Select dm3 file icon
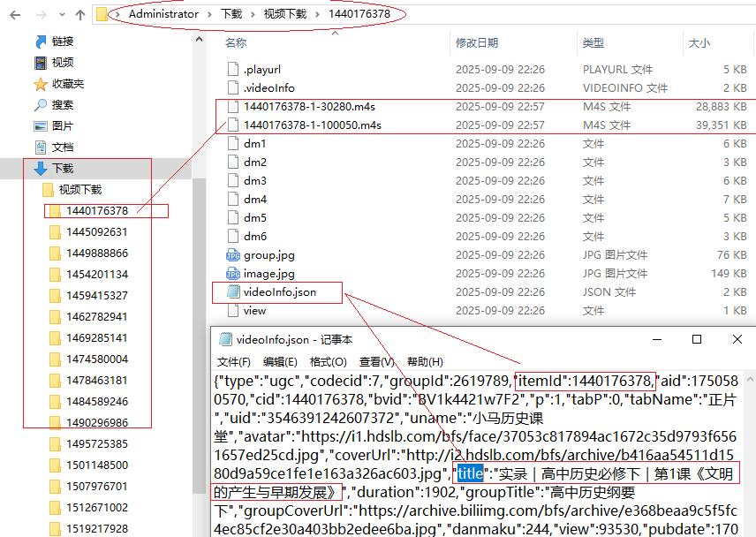The height and width of the screenshot is (537, 756). (x=233, y=181)
